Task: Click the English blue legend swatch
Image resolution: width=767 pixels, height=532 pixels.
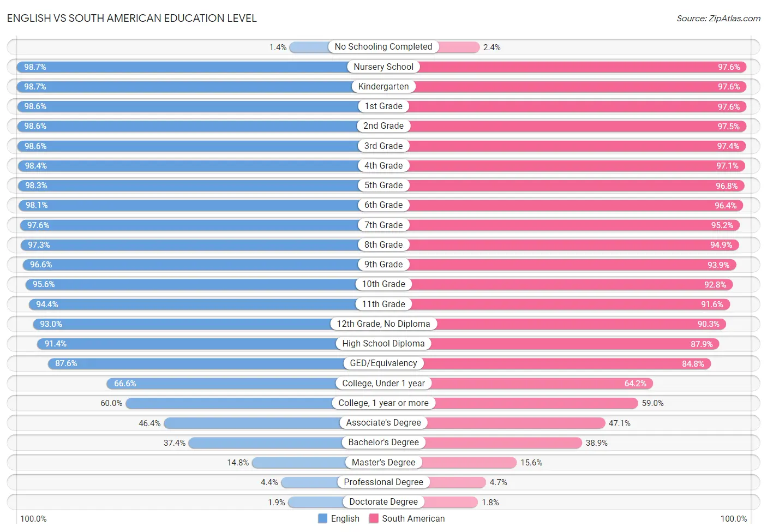Action: [322, 518]
